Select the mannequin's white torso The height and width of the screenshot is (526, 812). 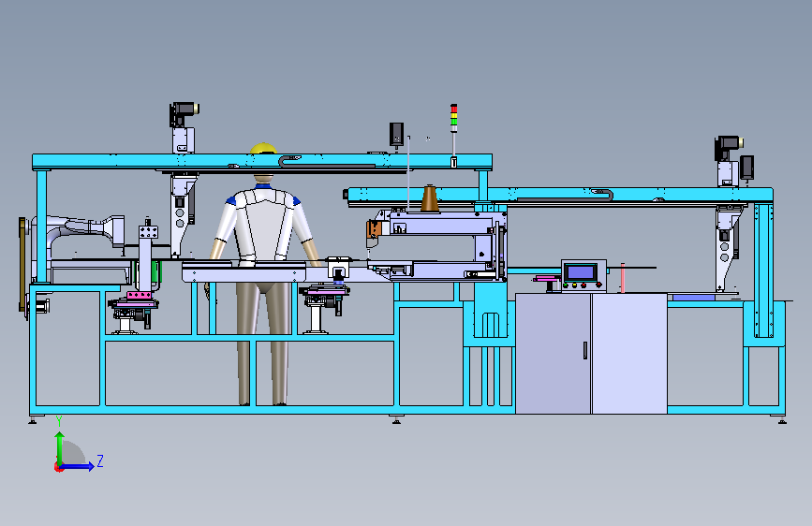pyautogui.click(x=264, y=224)
